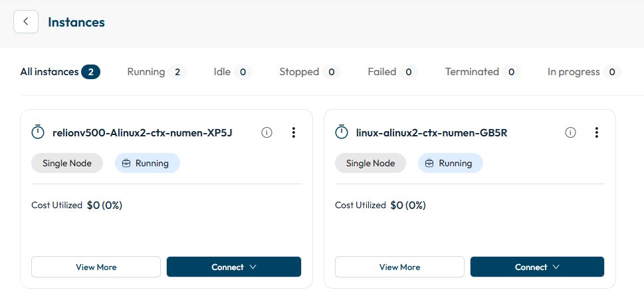Click instance name linux-alinux2-ctx-numen-GB5R
The width and height of the screenshot is (644, 302).
(x=432, y=132)
